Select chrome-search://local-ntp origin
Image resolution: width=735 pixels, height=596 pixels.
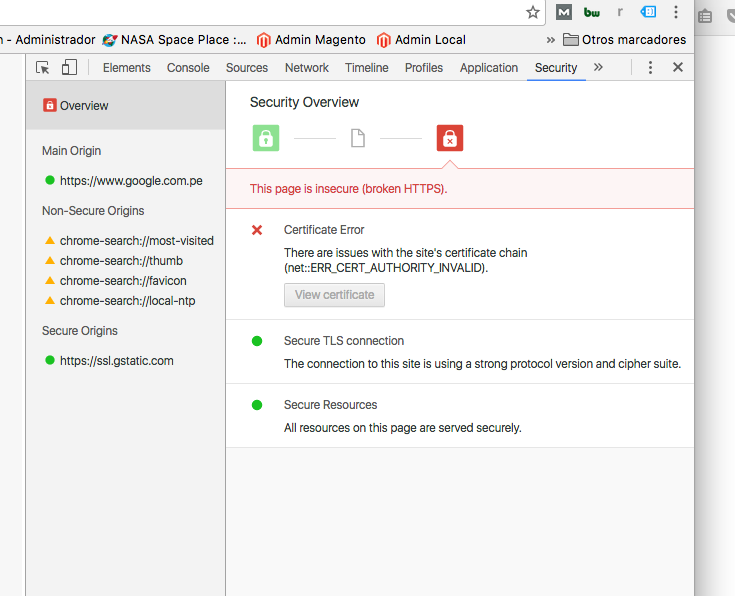128,301
